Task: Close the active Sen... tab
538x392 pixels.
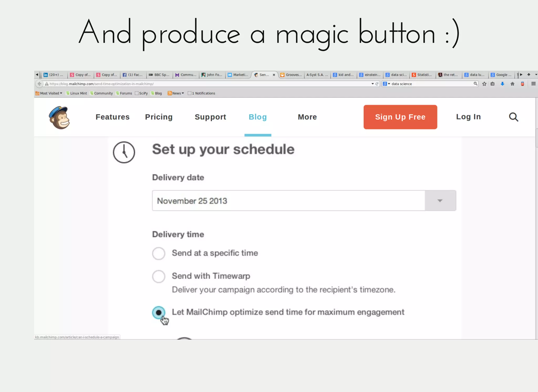Action: pos(274,75)
